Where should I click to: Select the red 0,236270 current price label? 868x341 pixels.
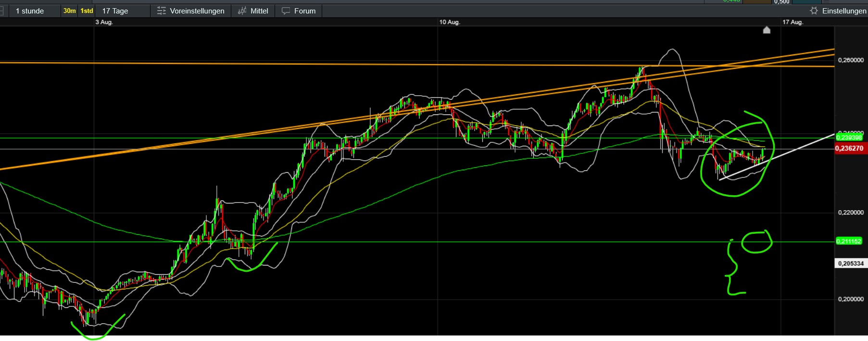850,148
